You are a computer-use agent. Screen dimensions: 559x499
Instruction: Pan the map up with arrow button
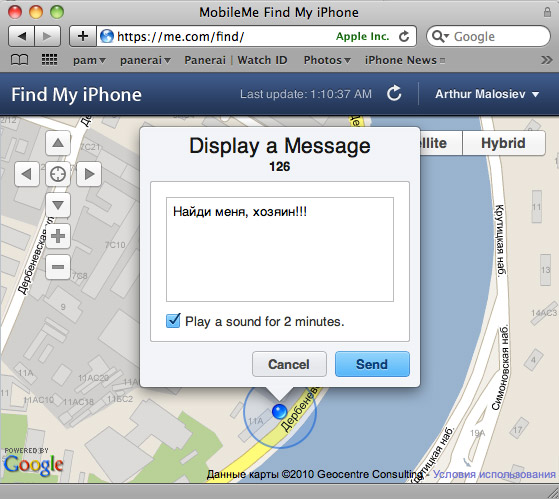tap(58, 143)
